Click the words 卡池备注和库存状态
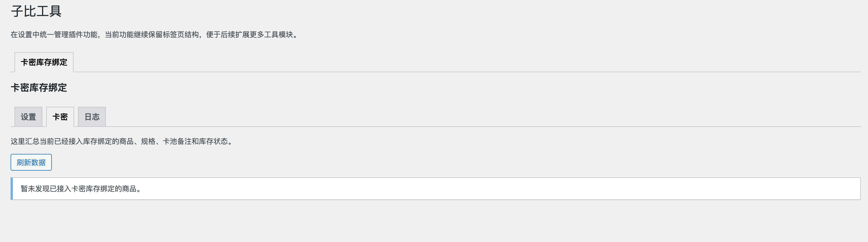The width and height of the screenshot is (868, 242). tap(197, 141)
